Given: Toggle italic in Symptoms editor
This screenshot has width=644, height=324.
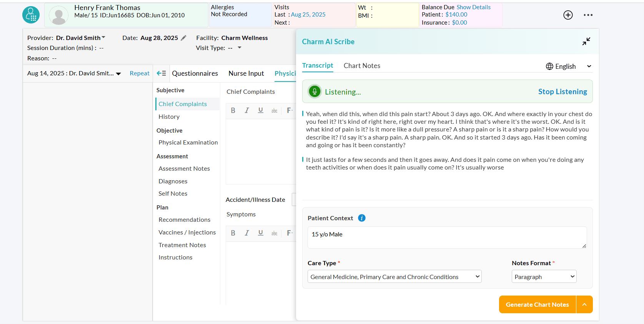Looking at the screenshot, I should (x=247, y=233).
